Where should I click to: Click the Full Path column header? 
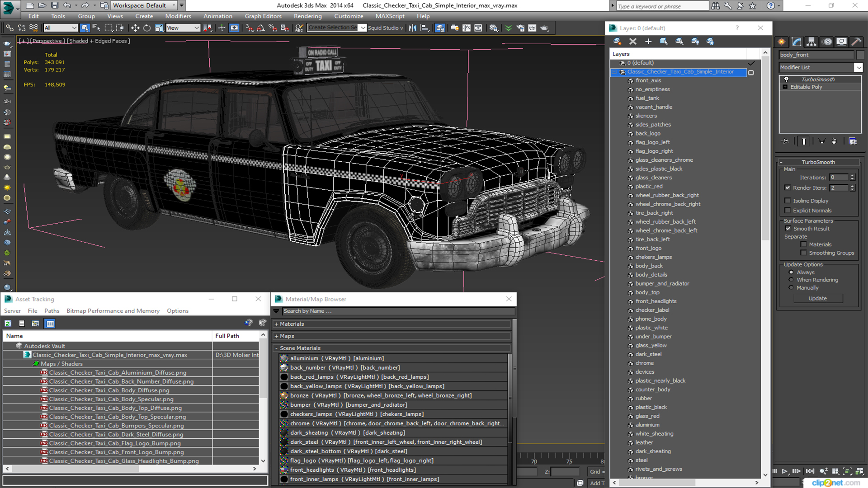coord(236,336)
